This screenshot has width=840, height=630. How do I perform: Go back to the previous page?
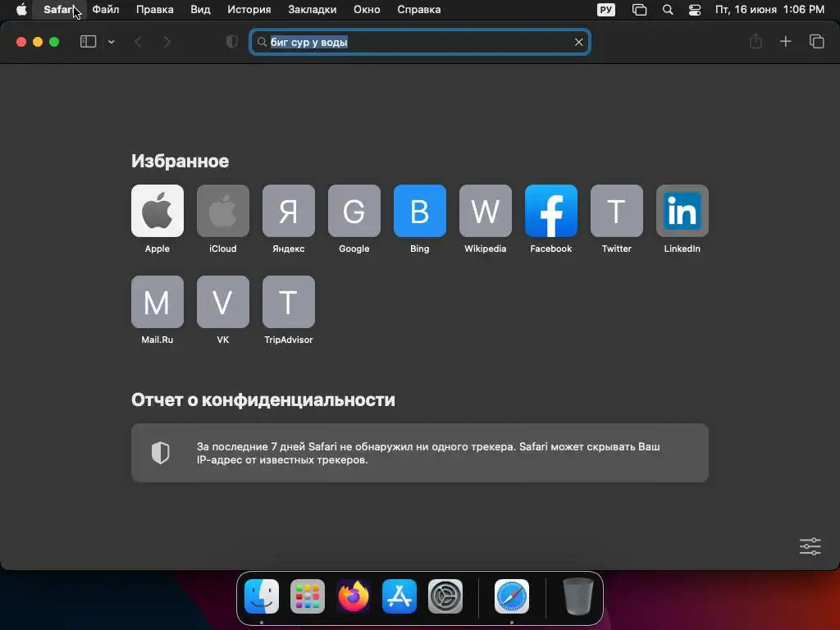click(x=138, y=42)
